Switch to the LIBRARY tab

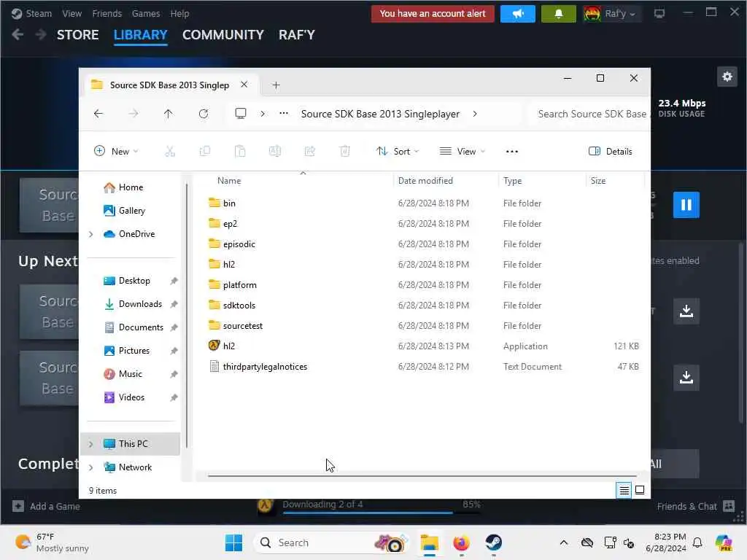click(x=141, y=35)
